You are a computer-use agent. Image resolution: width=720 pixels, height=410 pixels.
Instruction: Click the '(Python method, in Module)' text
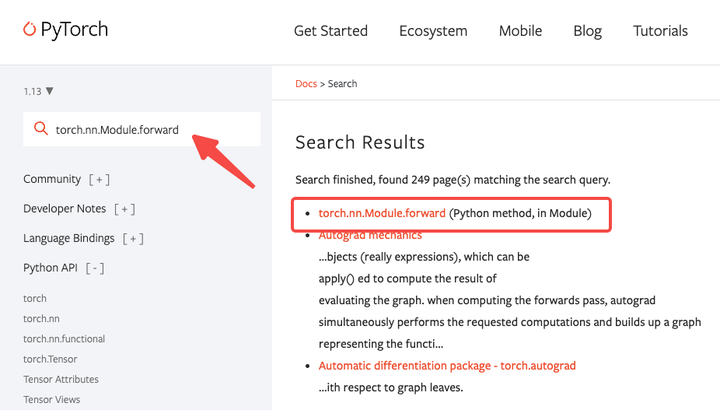tap(520, 213)
